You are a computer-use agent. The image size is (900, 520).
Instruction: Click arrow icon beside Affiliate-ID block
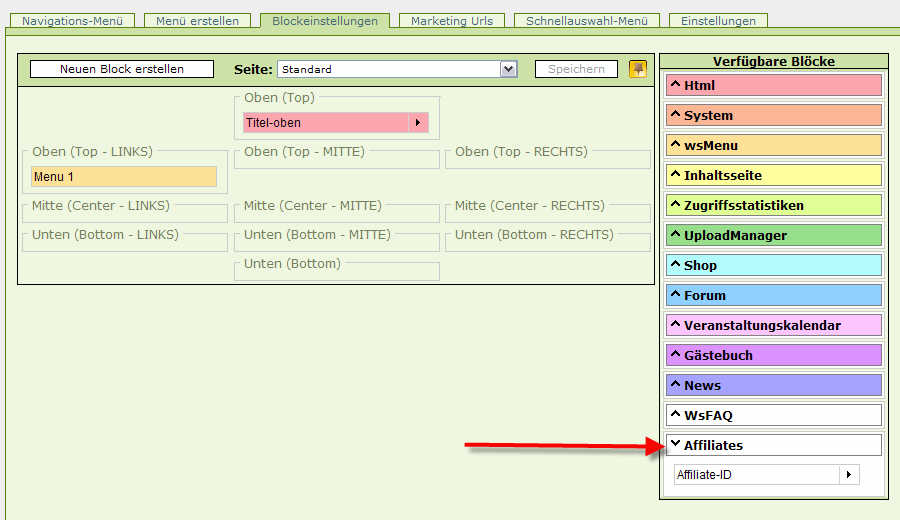pyautogui.click(x=849, y=475)
